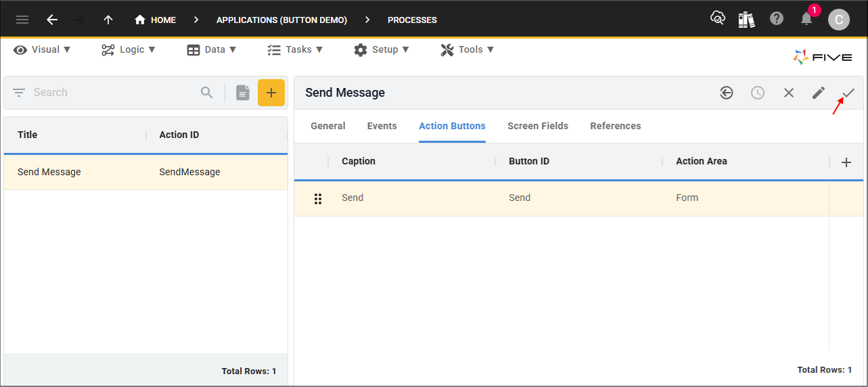Save the form with the checkmark icon
Screen dimensions: 868x387
pos(848,93)
